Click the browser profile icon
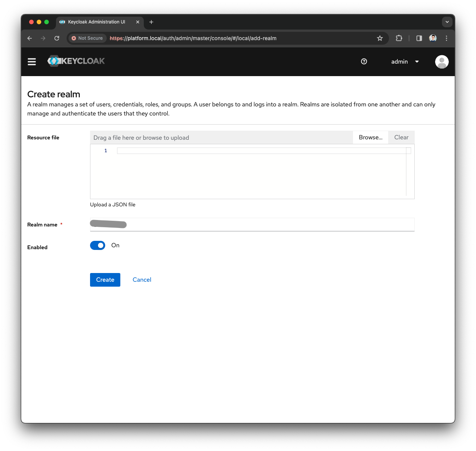The image size is (476, 451). [x=432, y=38]
